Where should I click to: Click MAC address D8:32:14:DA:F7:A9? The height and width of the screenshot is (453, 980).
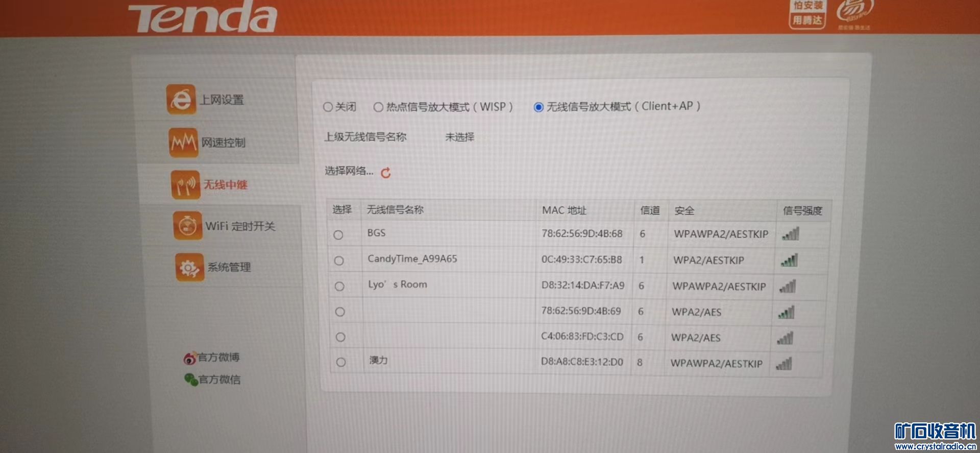click(583, 285)
